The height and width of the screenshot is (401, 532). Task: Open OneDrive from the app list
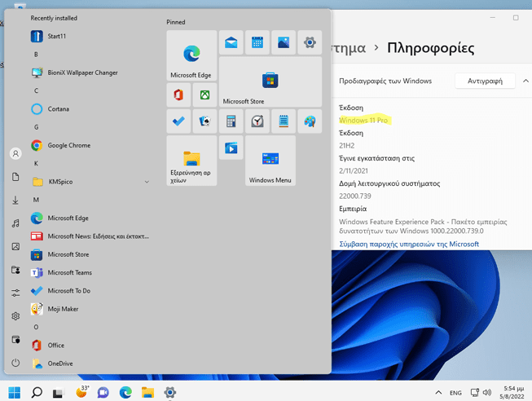pos(90,364)
